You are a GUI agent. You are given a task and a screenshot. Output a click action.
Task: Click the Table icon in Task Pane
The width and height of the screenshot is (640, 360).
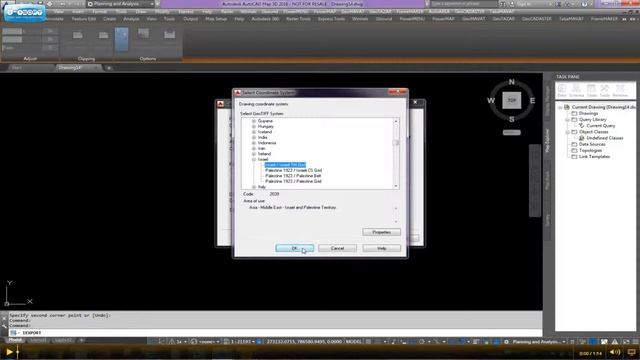(591, 91)
